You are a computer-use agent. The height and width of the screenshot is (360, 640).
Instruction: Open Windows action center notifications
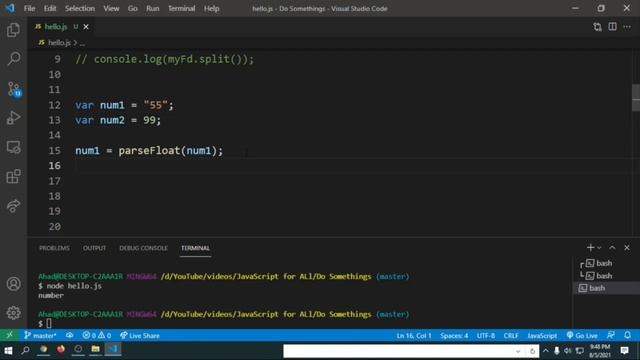(x=624, y=351)
